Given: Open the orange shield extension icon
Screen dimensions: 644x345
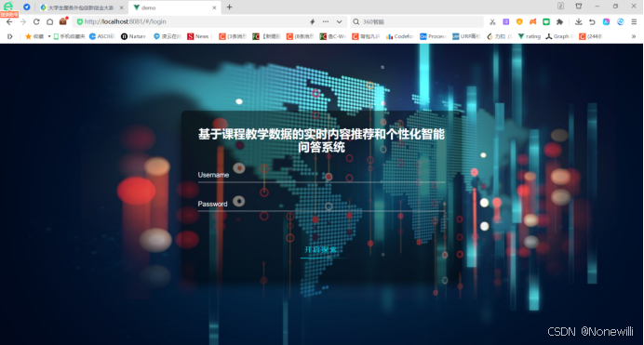Looking at the screenshot, I should point(519,21).
